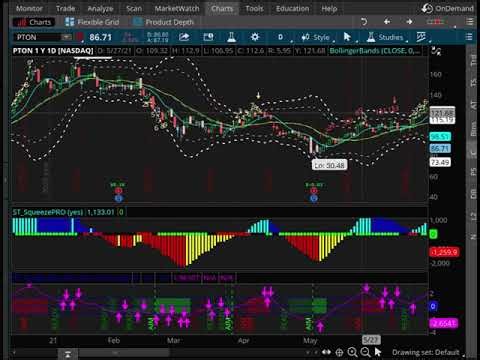480x360 pixels.
Task: Click the Lo: 30.48 price bubble
Action: pyautogui.click(x=329, y=165)
